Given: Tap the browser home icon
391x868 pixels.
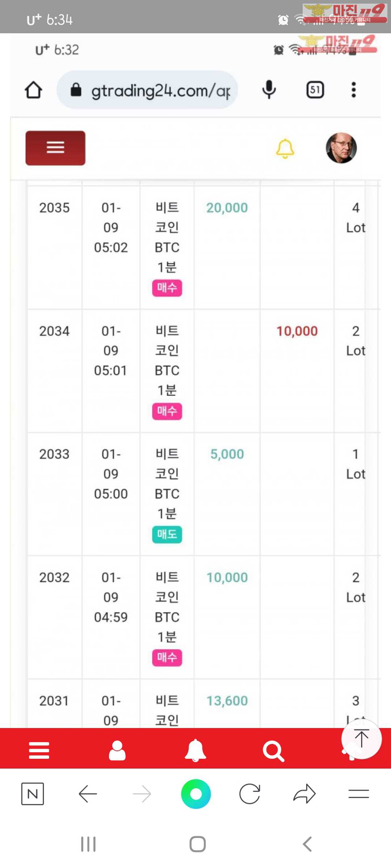Looking at the screenshot, I should (x=34, y=90).
